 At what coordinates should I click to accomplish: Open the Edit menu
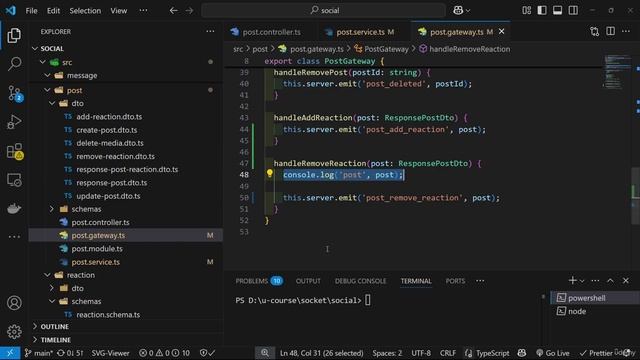tap(53, 11)
